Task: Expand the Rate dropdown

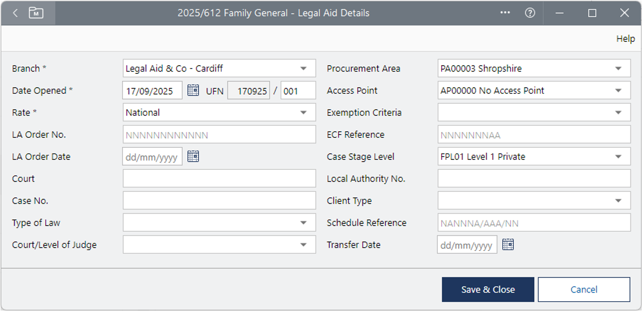Action: point(303,113)
